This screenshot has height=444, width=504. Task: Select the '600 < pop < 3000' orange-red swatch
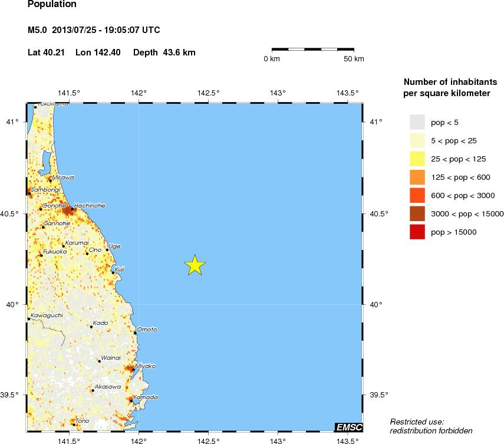tap(417, 195)
